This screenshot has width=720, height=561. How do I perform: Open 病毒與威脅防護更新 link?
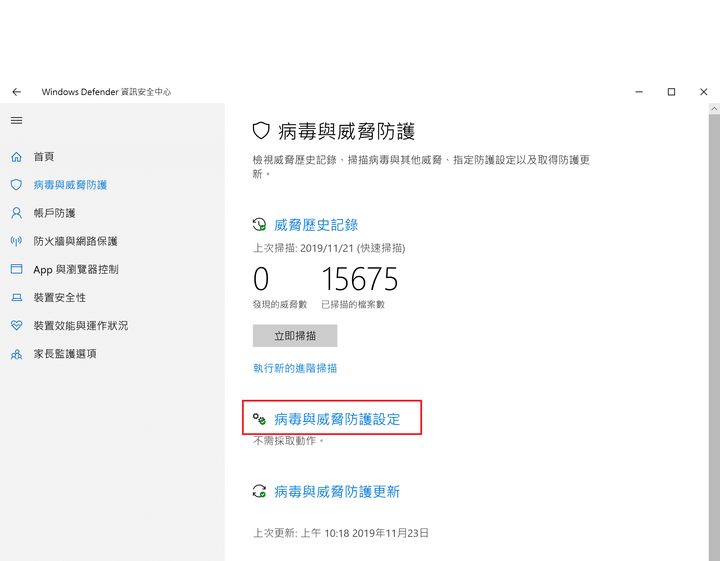(x=337, y=492)
